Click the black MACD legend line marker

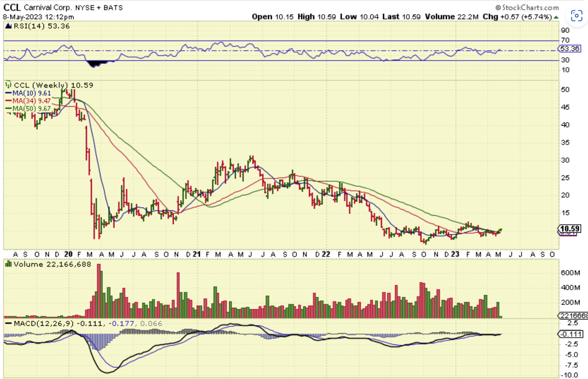8,324
